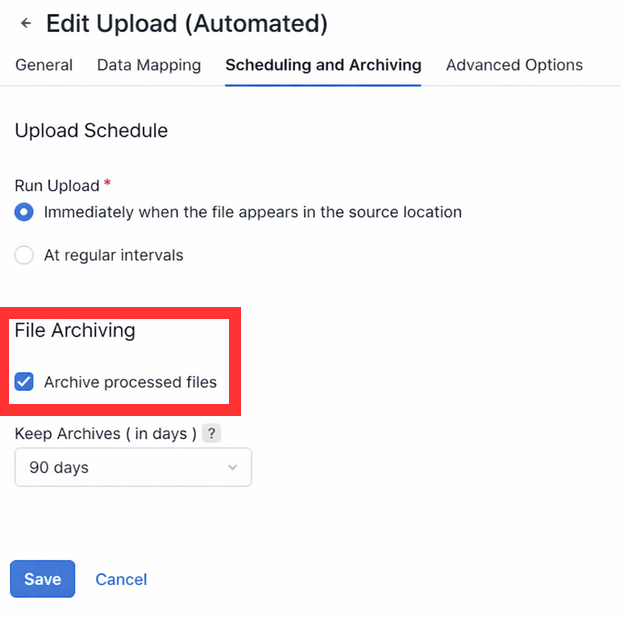Go to the Advanced Options tab

(x=514, y=65)
